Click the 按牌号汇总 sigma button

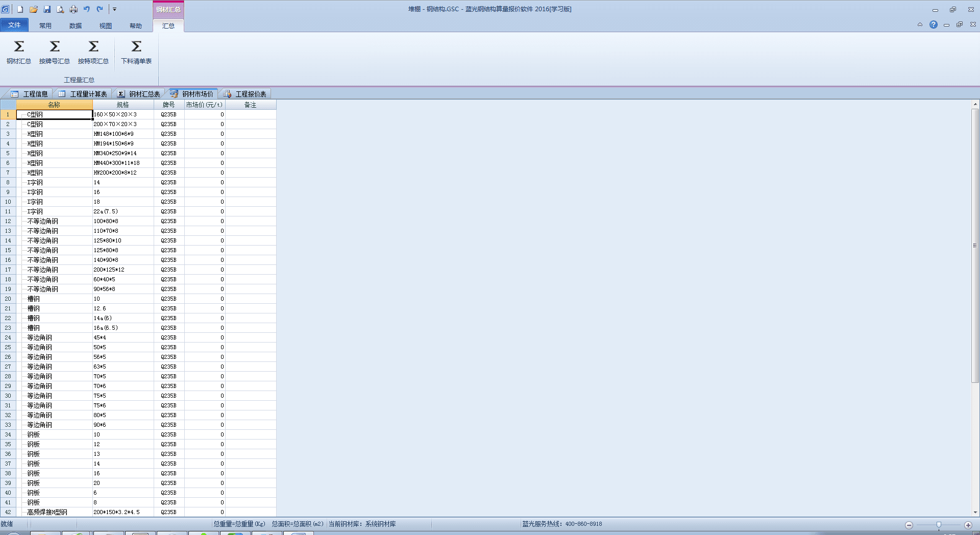coord(55,52)
